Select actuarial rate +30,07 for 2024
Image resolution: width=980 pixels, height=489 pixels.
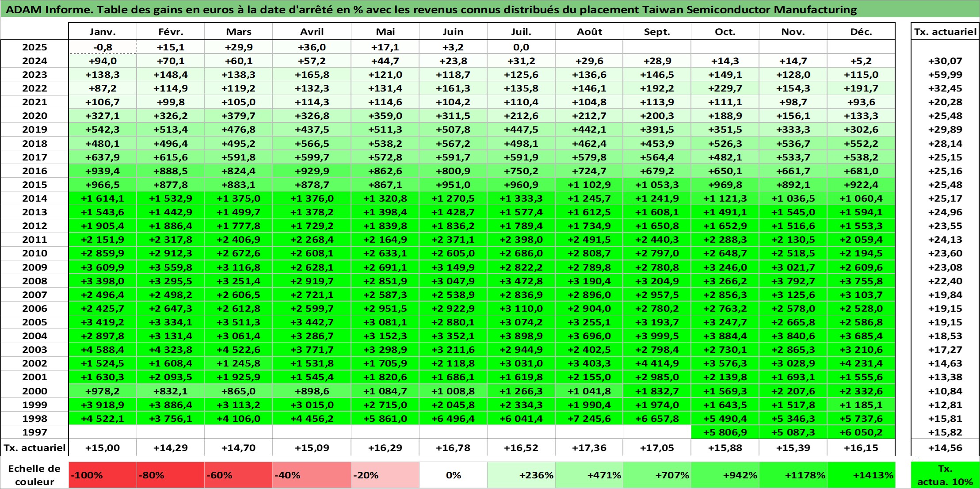point(945,61)
